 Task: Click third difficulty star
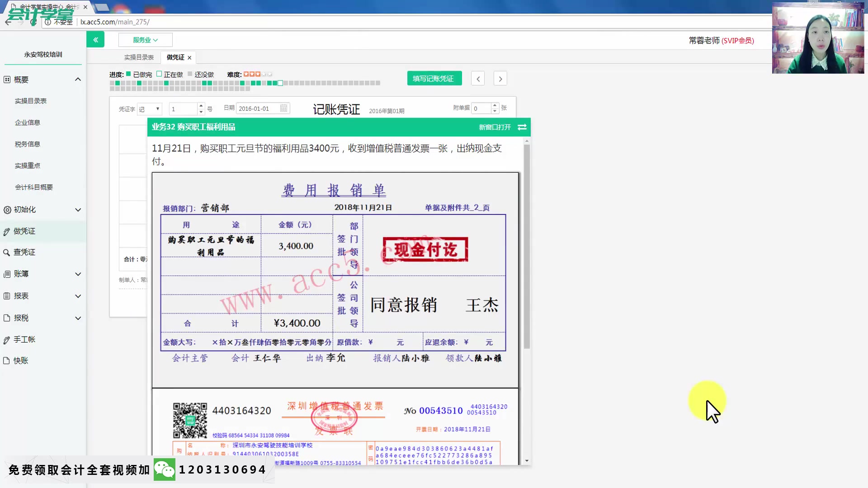coord(258,74)
